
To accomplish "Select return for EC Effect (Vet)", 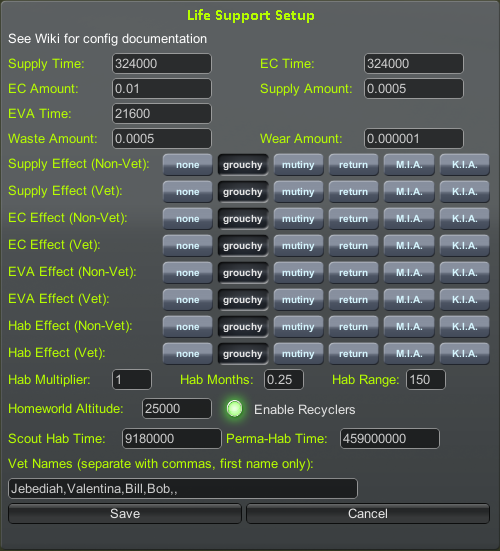I will point(353,245).
